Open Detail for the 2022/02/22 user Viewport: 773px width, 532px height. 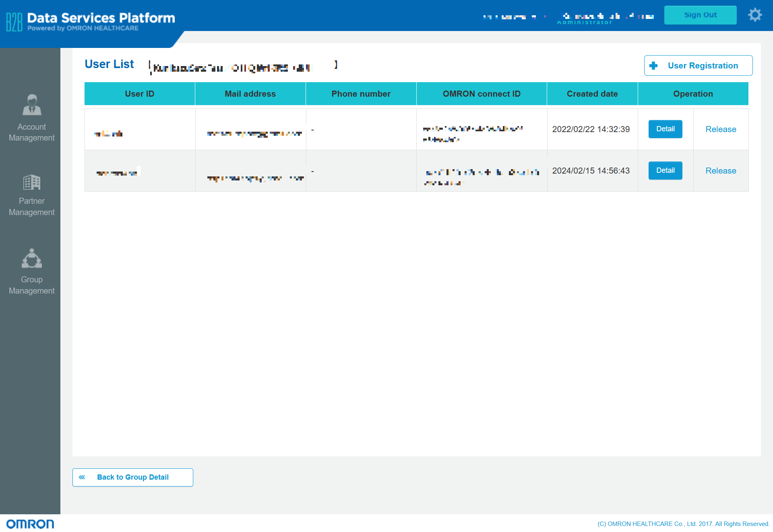click(665, 129)
